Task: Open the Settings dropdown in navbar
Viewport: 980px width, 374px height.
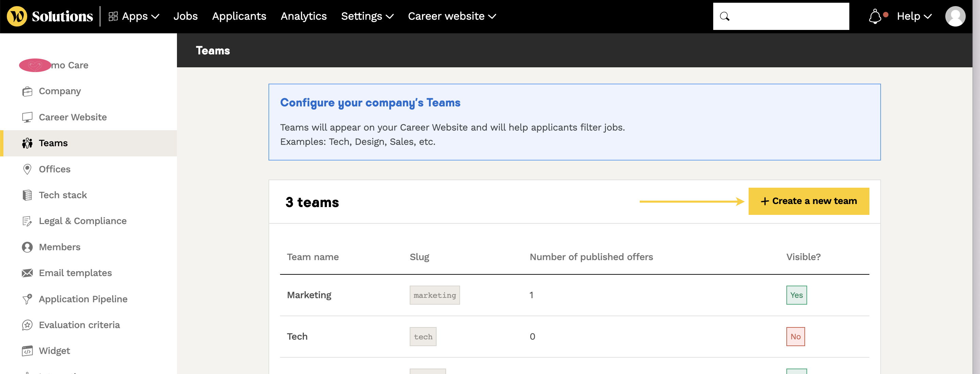Action: pos(367,16)
